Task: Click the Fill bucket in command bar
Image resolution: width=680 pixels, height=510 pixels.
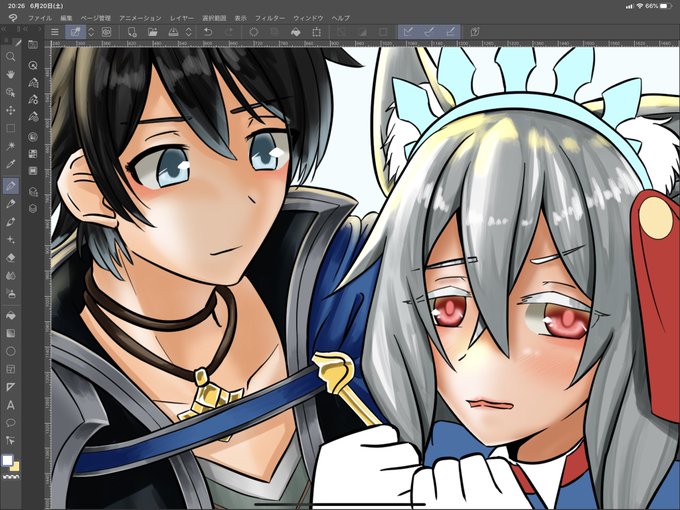Action: (295, 32)
